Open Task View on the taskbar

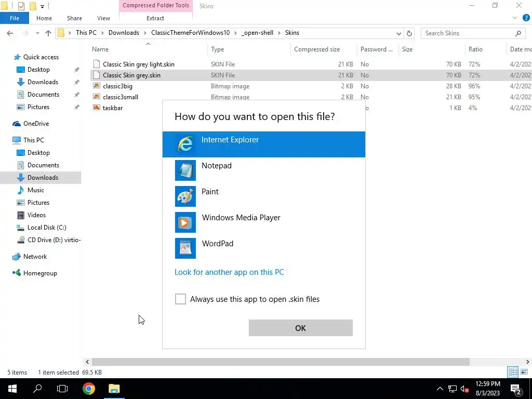coord(62,389)
